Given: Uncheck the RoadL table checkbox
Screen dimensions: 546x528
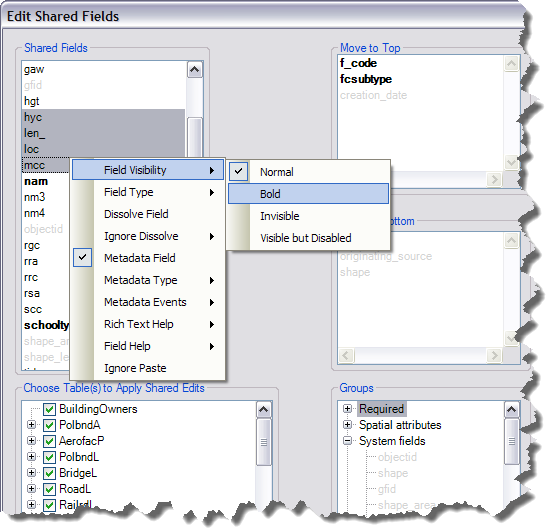Looking at the screenshot, I should [49, 489].
